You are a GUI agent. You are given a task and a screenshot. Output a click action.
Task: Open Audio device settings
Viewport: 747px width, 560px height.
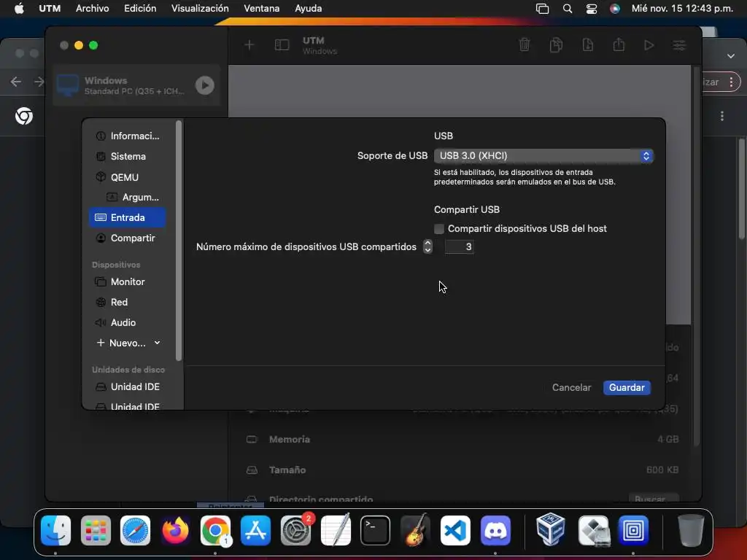(x=127, y=323)
